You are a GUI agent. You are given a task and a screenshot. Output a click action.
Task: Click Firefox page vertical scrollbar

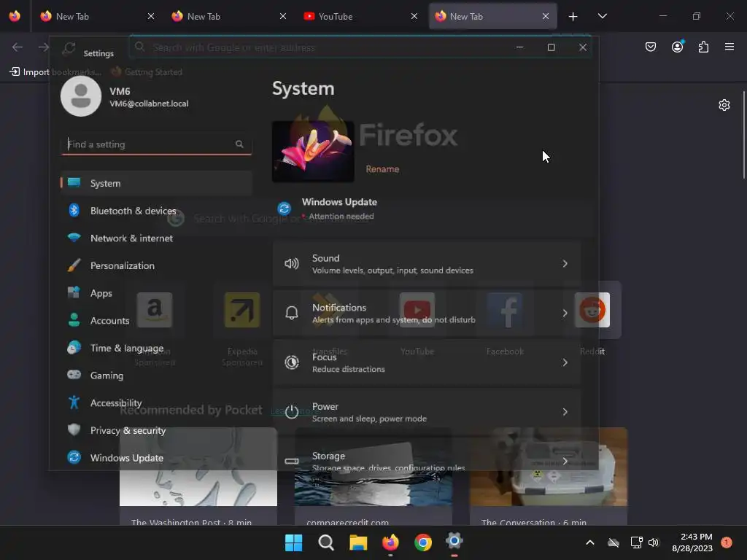click(x=743, y=135)
